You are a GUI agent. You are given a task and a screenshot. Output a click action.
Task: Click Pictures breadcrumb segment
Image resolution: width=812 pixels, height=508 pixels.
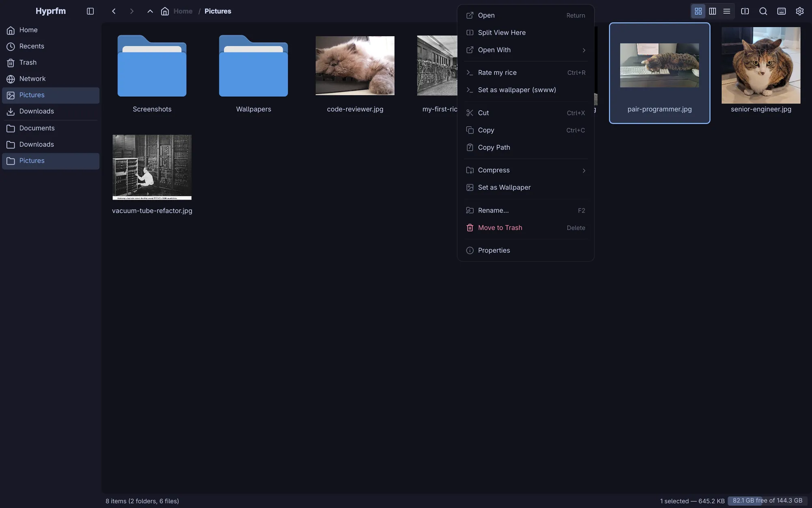pos(218,11)
